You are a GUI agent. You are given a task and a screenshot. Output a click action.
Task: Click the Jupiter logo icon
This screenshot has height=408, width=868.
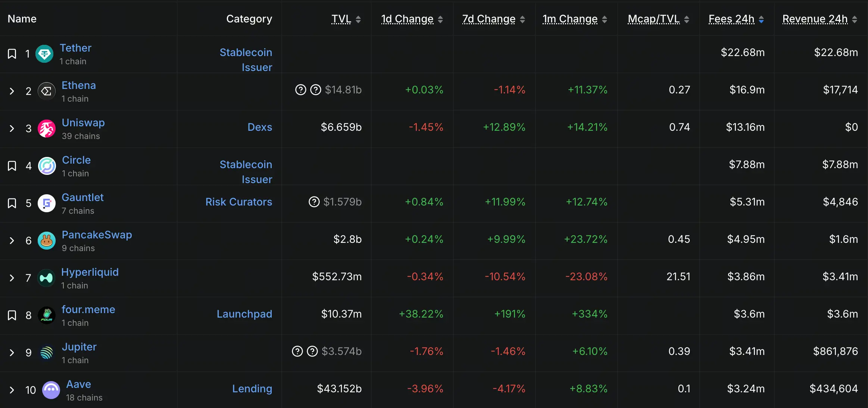[x=47, y=353]
